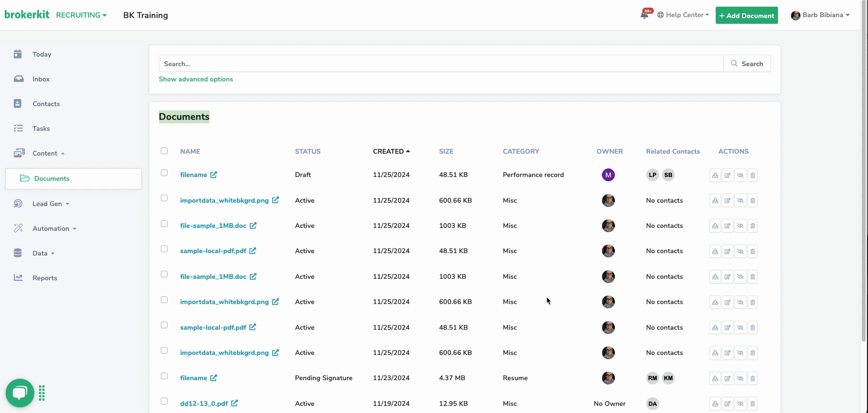The height and width of the screenshot is (413, 868).
Task: Open the RECRUITING mode dropdown
Action: click(81, 15)
